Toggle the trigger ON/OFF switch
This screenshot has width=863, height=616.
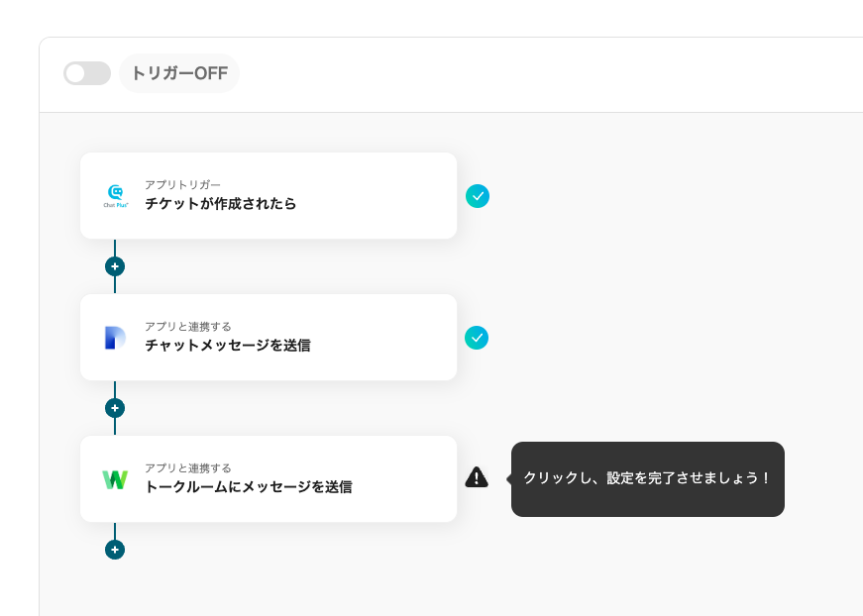[87, 73]
